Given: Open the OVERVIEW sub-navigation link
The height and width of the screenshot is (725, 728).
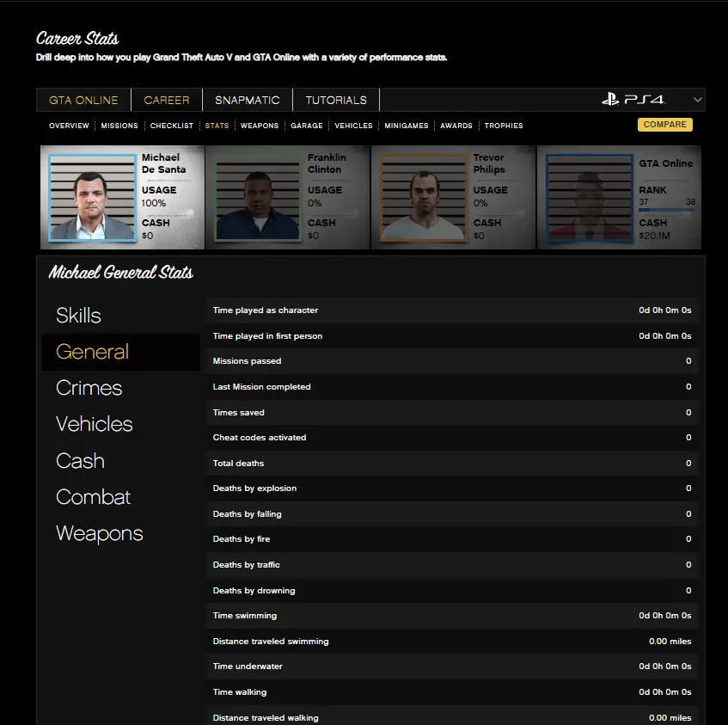Looking at the screenshot, I should coord(69,126).
